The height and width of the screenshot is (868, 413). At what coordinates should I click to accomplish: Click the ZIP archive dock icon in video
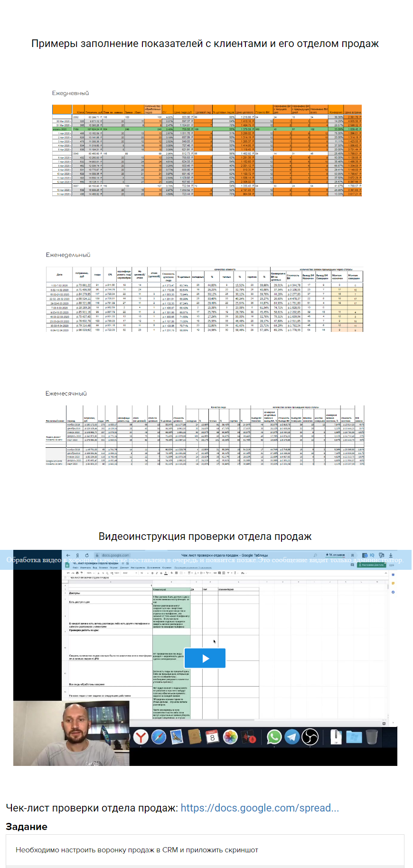pos(336,737)
